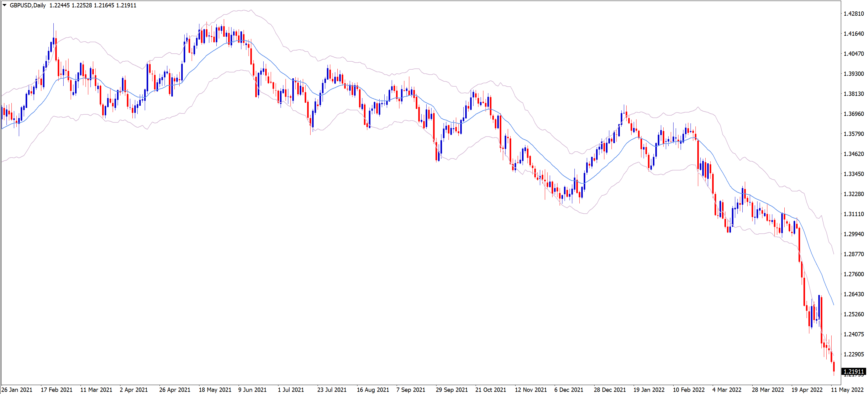Screen dimensions: 868x394
Task: Click the 1.26430 price scale label
Action: 853,294
